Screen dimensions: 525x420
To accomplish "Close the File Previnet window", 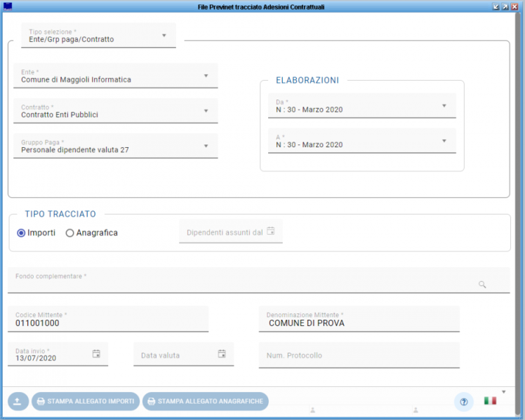I will (514, 7).
